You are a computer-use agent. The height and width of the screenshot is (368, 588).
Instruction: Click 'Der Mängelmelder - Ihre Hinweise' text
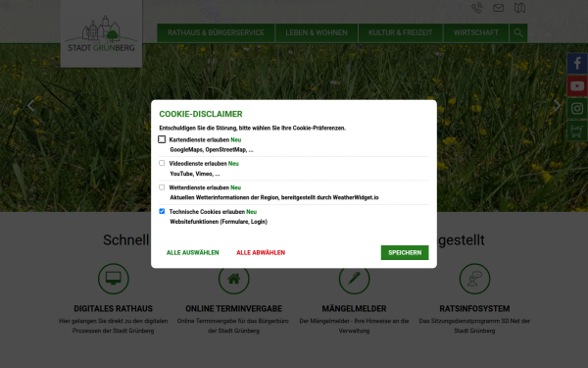click(x=354, y=326)
